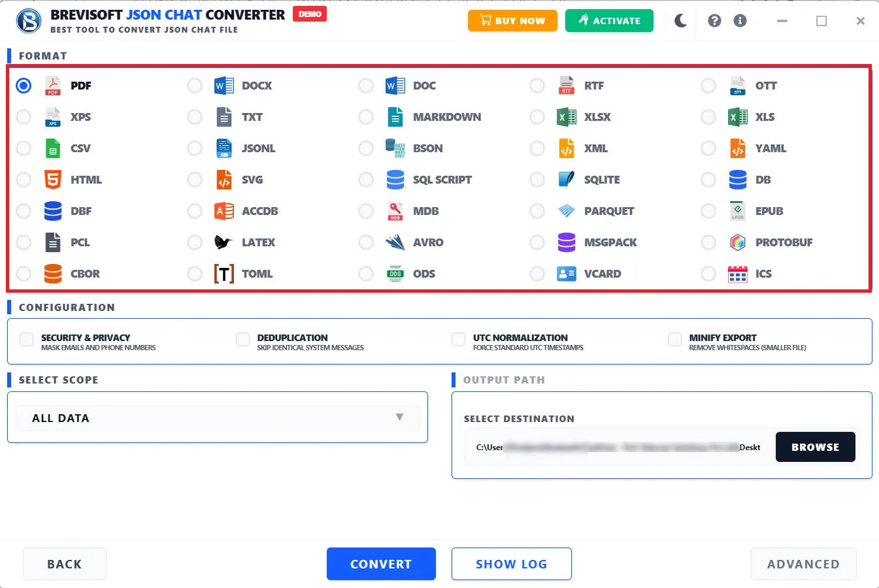Click the Convert button
This screenshot has height=588, width=879.
pos(381,564)
